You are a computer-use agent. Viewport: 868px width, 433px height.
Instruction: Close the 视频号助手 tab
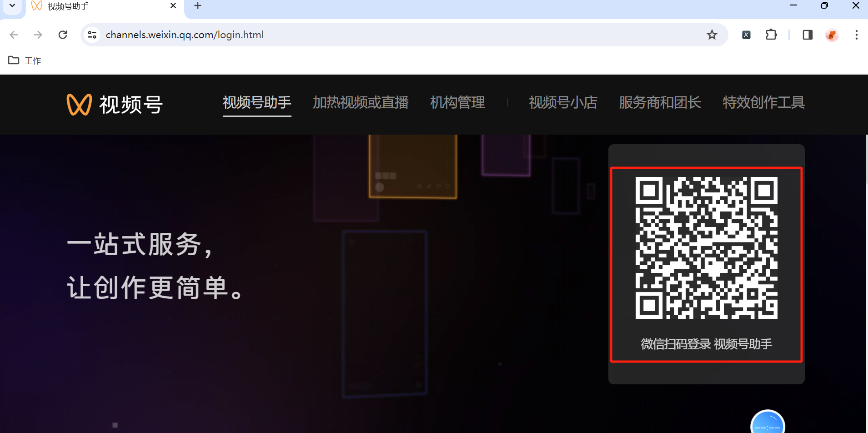[173, 6]
